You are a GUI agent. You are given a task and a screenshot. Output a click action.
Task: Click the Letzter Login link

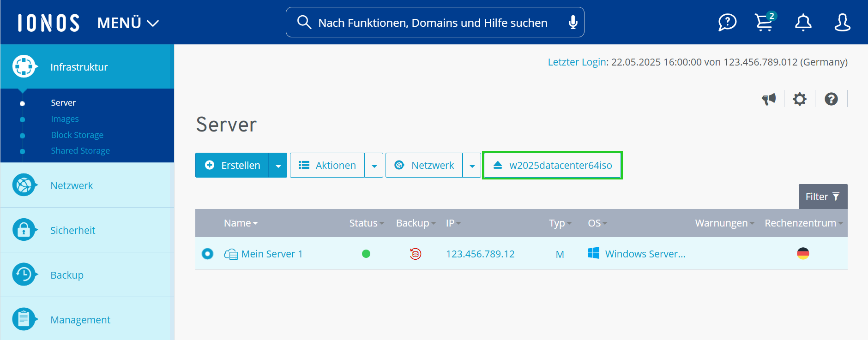(577, 62)
